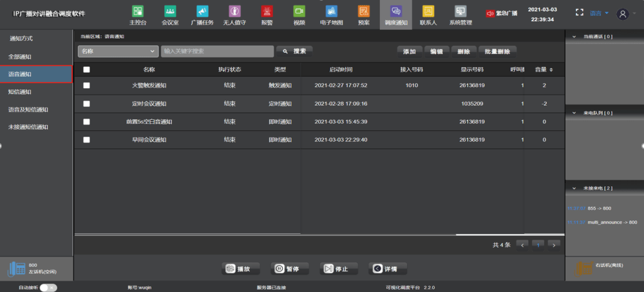Screen dimensions: 644x292
Task: Open the 广播任务 broadcast task icon
Action: pyautogui.click(x=202, y=11)
